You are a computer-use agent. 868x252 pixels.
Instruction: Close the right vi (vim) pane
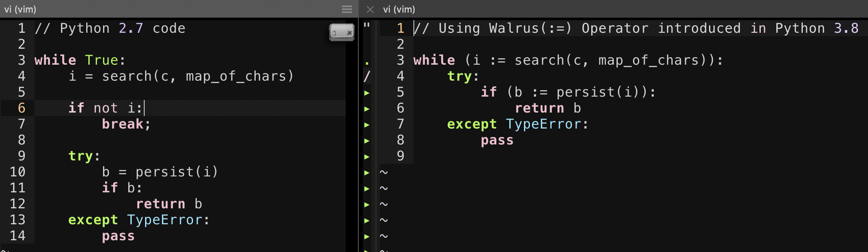370,9
